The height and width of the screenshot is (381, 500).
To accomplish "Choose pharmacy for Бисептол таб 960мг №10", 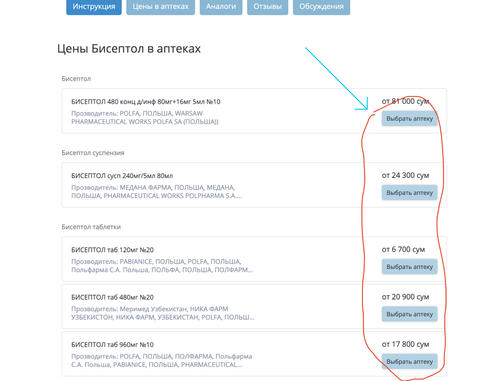I will [410, 361].
